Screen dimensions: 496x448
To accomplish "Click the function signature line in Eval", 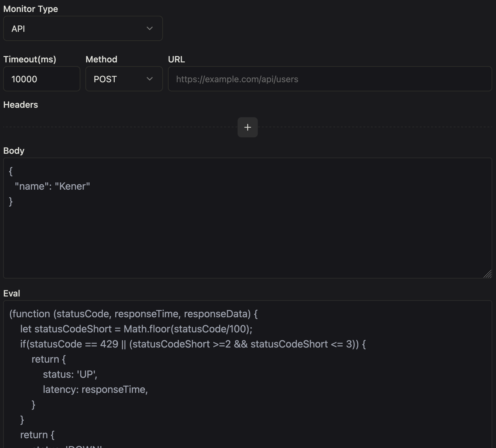I will [134, 314].
